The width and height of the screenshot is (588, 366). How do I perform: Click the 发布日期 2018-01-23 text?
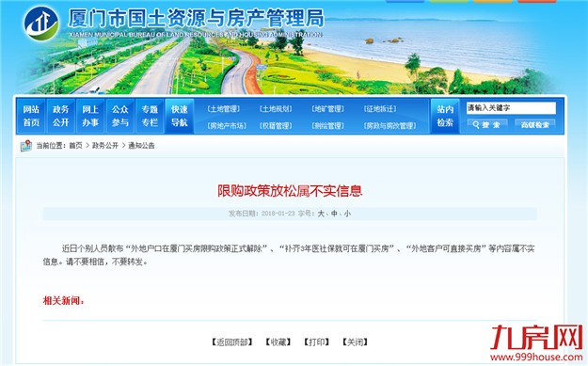(x=262, y=214)
